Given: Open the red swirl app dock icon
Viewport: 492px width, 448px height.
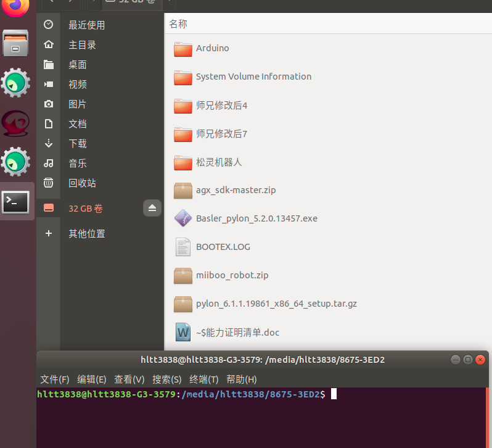Looking at the screenshot, I should point(15,123).
